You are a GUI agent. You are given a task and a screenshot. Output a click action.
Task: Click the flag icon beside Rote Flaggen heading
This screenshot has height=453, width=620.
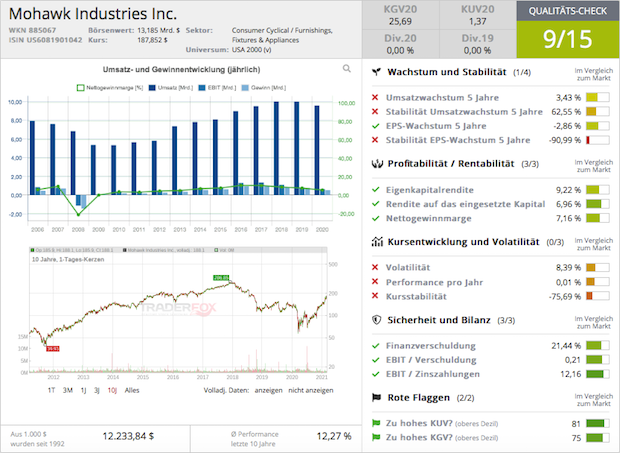click(376, 397)
